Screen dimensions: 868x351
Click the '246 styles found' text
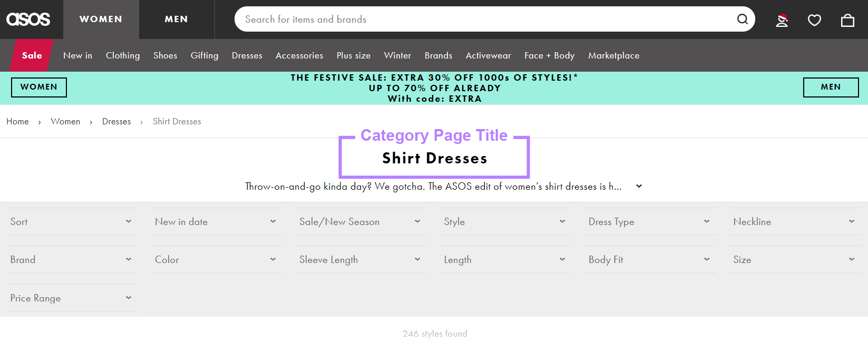tap(435, 334)
